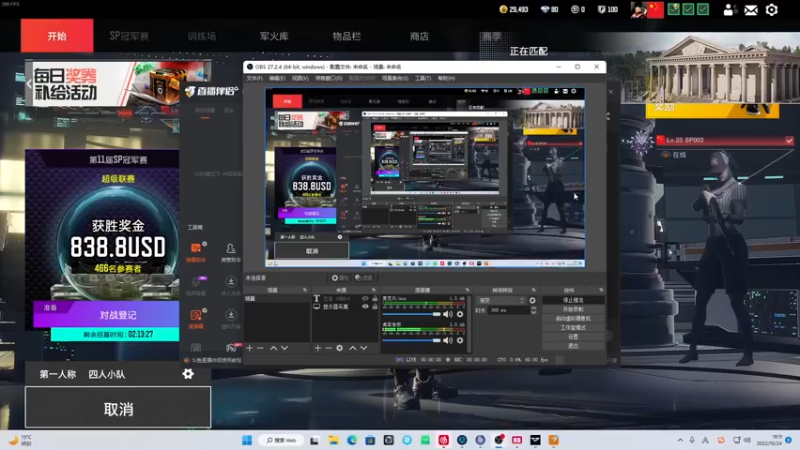Toggle lock on 显示器采集 source

375,307
